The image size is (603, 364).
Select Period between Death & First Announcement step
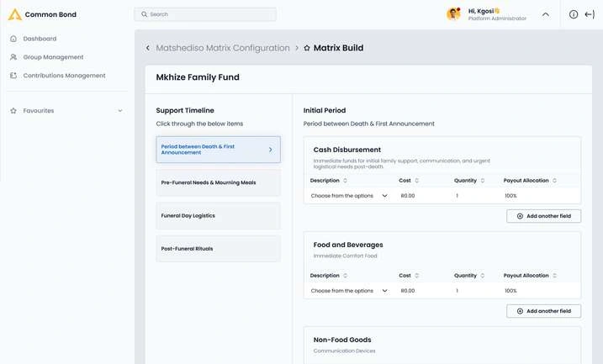coord(218,150)
